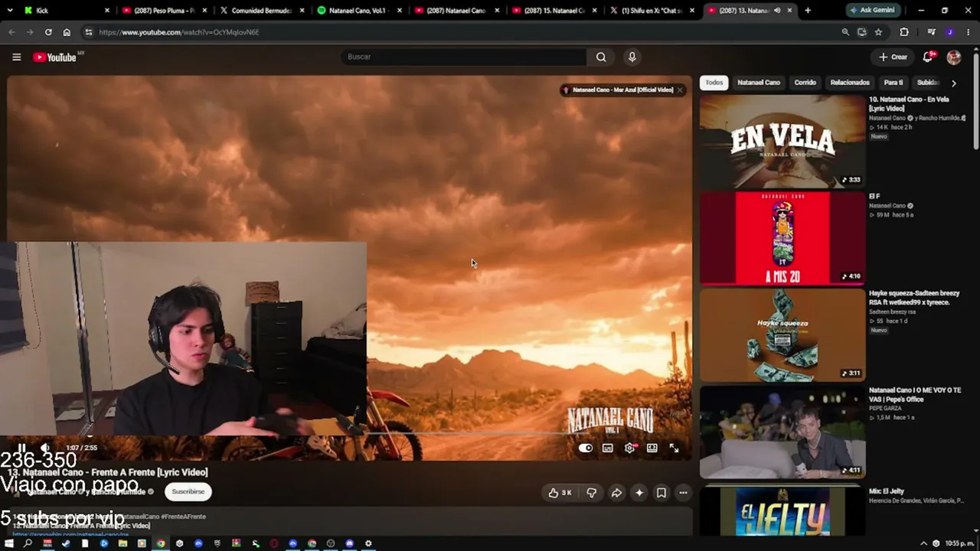This screenshot has width=980, height=551.
Task: Switch to the Peso Pluma tab
Action: coord(165,11)
